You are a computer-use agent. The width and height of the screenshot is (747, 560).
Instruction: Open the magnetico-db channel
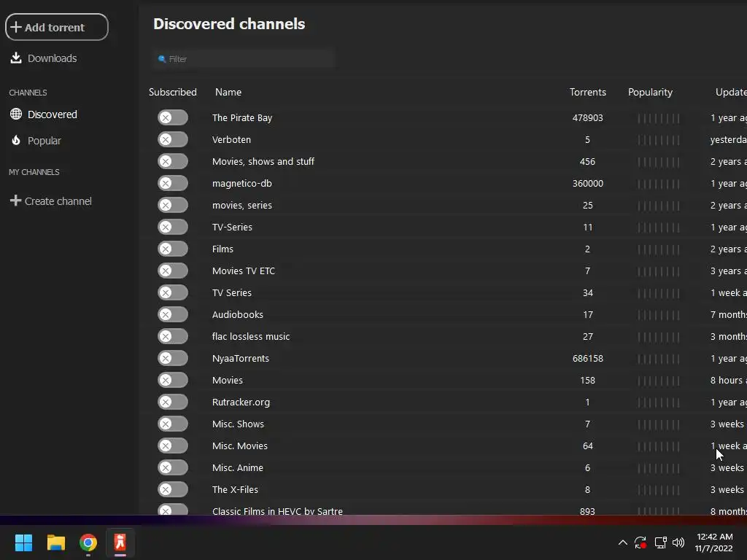coord(242,183)
